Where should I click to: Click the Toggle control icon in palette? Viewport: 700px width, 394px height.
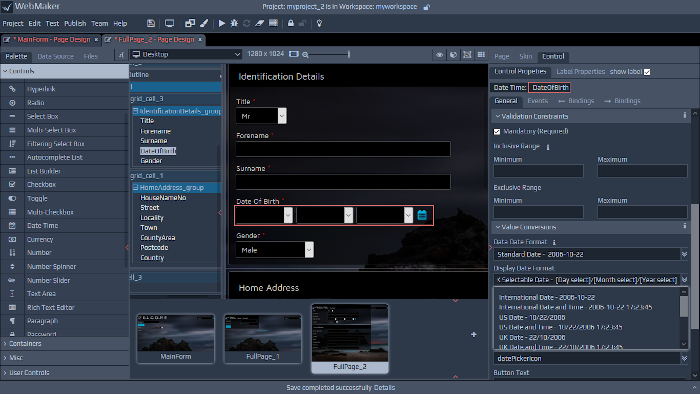[x=12, y=198]
